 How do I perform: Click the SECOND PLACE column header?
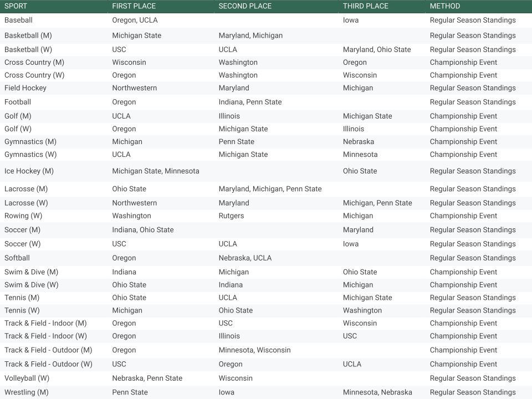245,6
